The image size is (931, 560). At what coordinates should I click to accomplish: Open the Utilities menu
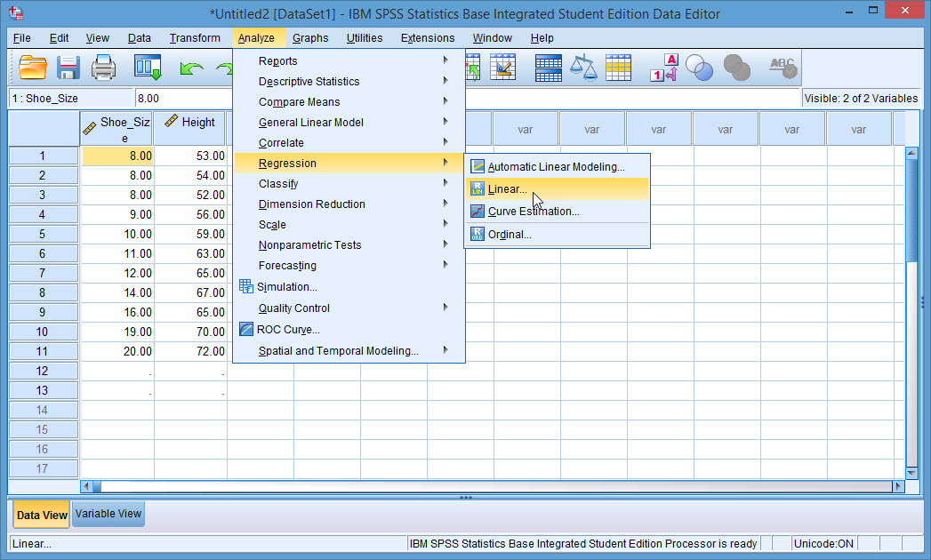(365, 38)
